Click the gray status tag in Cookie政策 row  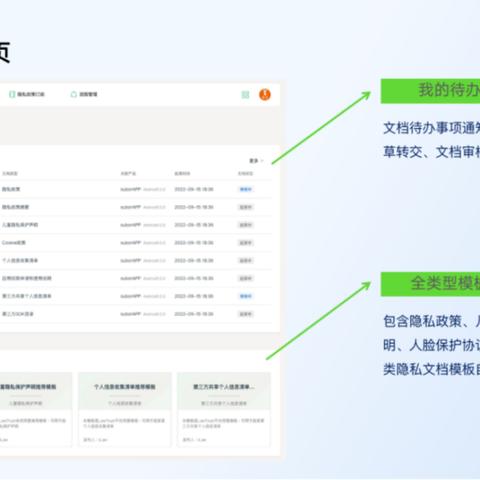click(x=246, y=243)
